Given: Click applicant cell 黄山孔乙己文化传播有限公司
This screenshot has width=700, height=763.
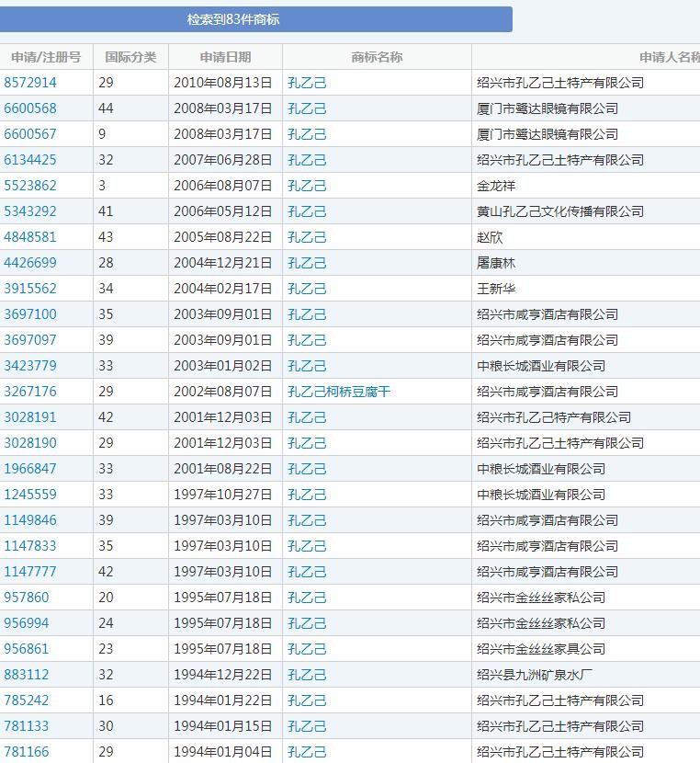Looking at the screenshot, I should tap(560, 211).
